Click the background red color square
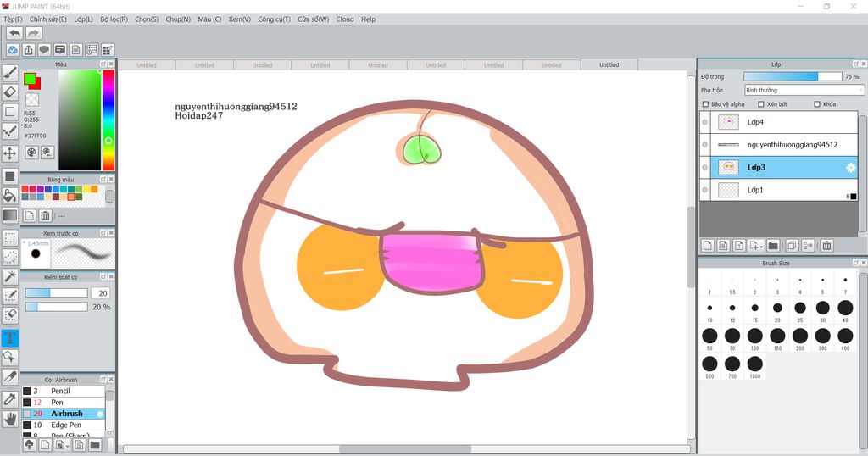 [x=37, y=86]
